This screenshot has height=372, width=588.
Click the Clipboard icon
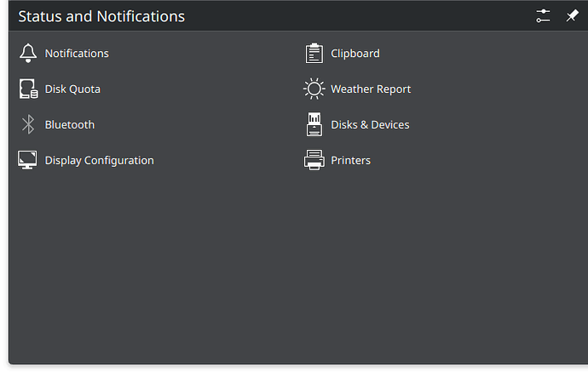[x=314, y=53]
